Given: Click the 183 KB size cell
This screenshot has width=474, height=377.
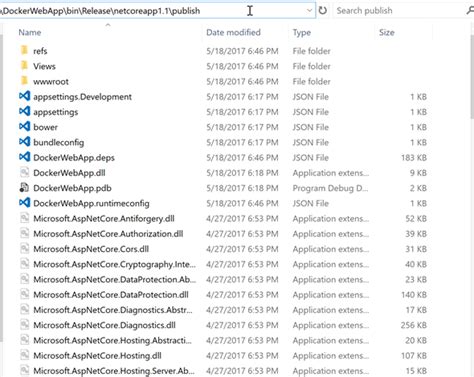Looking at the screenshot, I should coord(414,157).
